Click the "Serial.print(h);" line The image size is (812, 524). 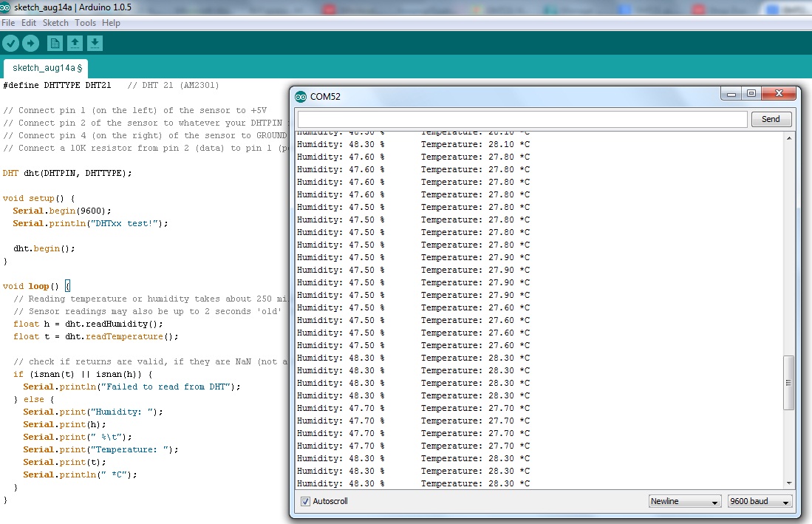pos(65,424)
